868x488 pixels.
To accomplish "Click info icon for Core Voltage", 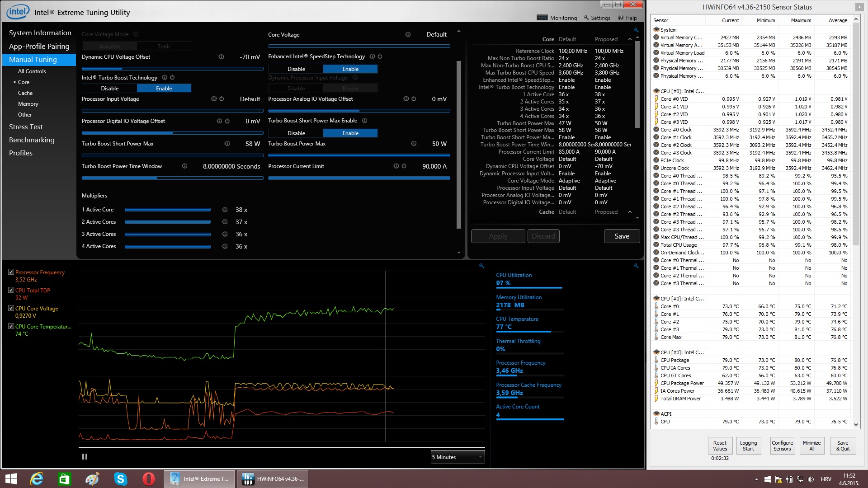I will [408, 35].
